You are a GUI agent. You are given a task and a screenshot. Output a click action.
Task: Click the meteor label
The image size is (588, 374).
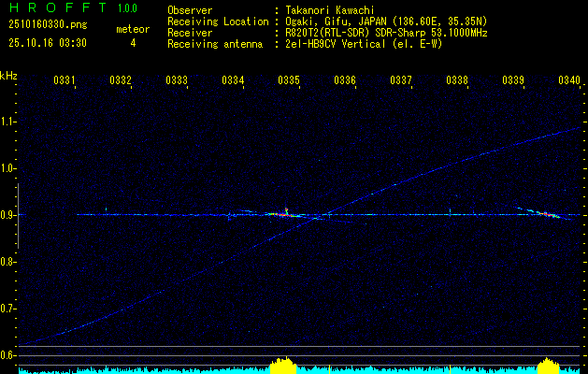pos(133,29)
